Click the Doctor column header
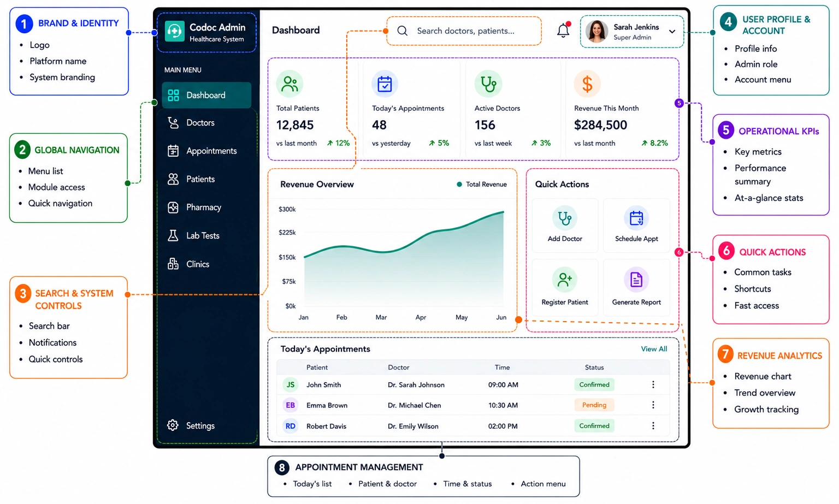Image resolution: width=839 pixels, height=504 pixels. (x=398, y=367)
